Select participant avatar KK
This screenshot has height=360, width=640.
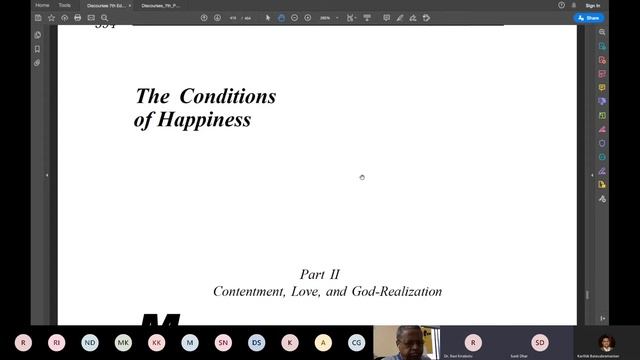(156, 343)
